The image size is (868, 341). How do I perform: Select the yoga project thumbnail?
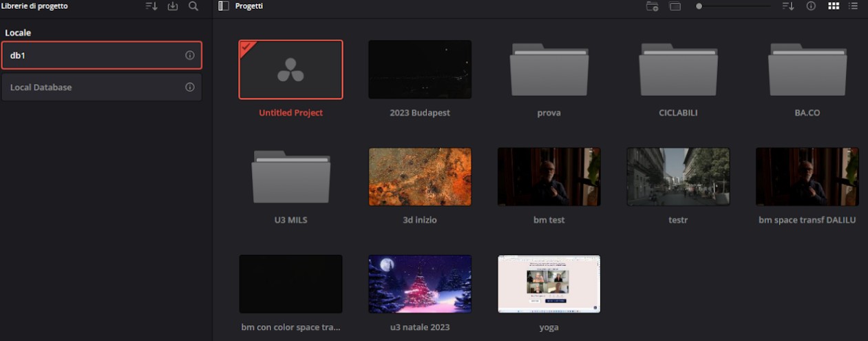(549, 284)
